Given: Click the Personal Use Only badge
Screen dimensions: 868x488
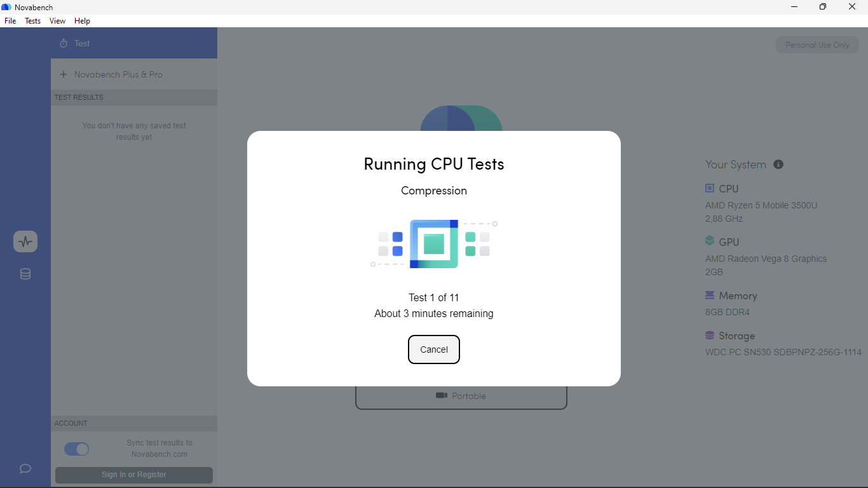Looking at the screenshot, I should click(817, 45).
